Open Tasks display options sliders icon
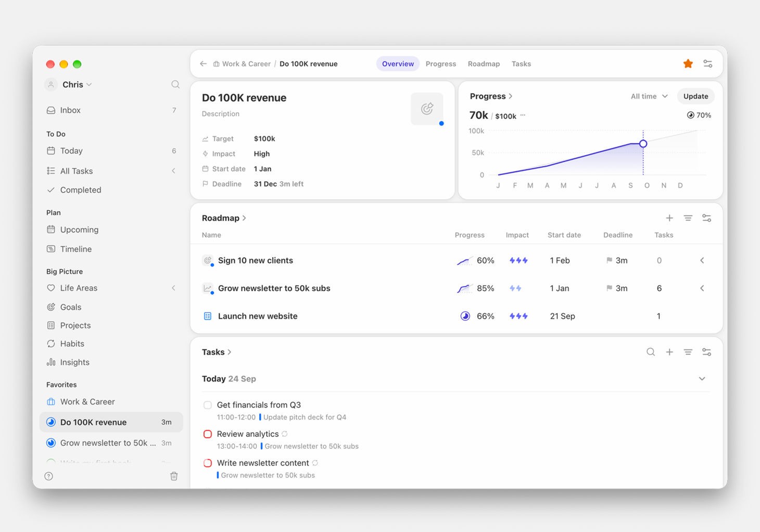Viewport: 760px width, 532px height. pos(706,352)
